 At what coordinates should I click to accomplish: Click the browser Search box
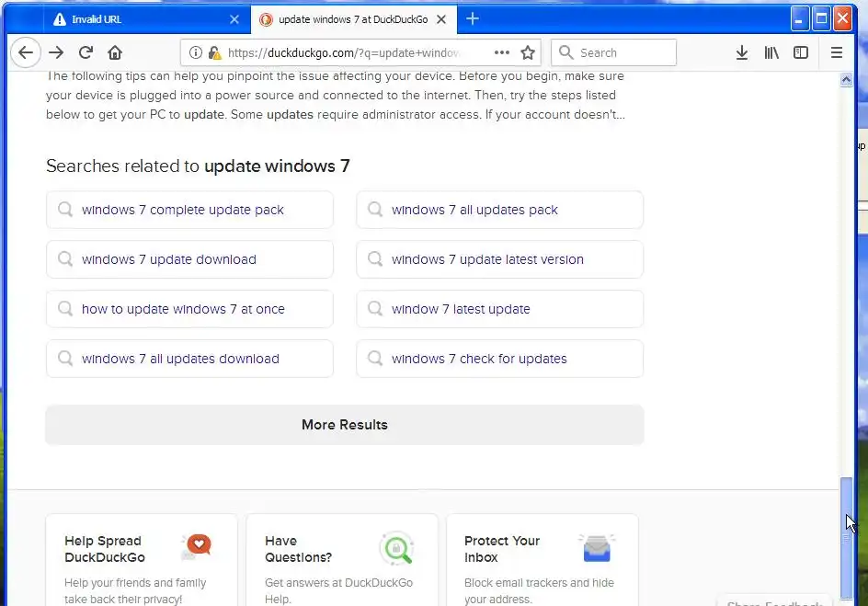click(613, 52)
